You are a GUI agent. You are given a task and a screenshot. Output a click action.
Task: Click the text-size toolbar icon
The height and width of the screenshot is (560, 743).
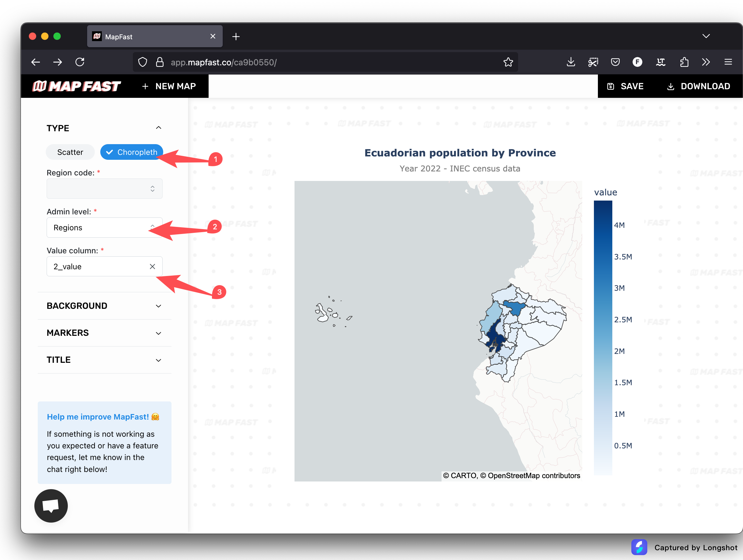(x=661, y=62)
